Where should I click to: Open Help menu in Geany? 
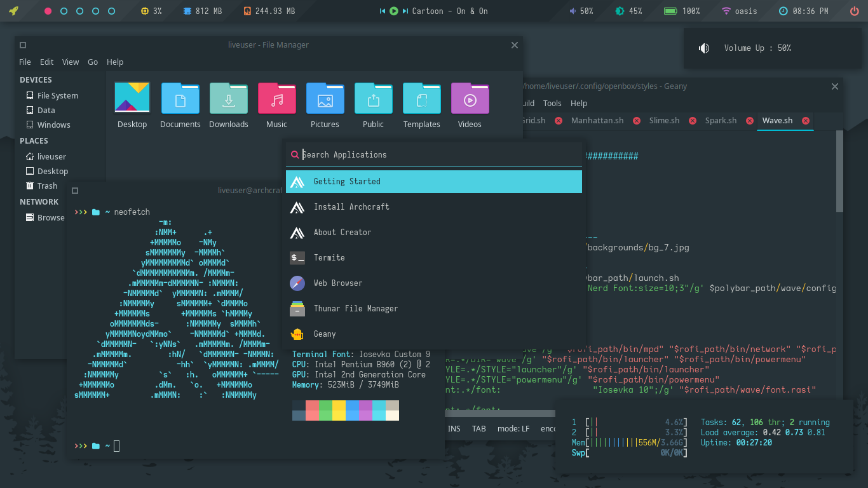579,103
